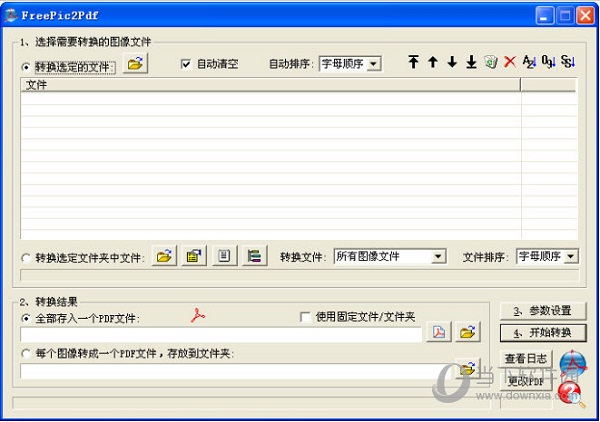Move selected file to top of list
Screen dimensions: 600x422
point(413,62)
